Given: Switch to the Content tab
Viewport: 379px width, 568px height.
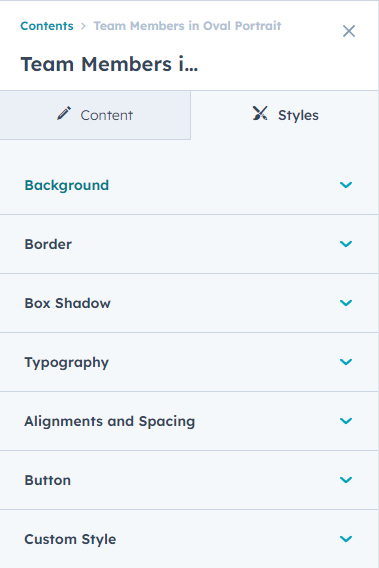Looking at the screenshot, I should (95, 115).
